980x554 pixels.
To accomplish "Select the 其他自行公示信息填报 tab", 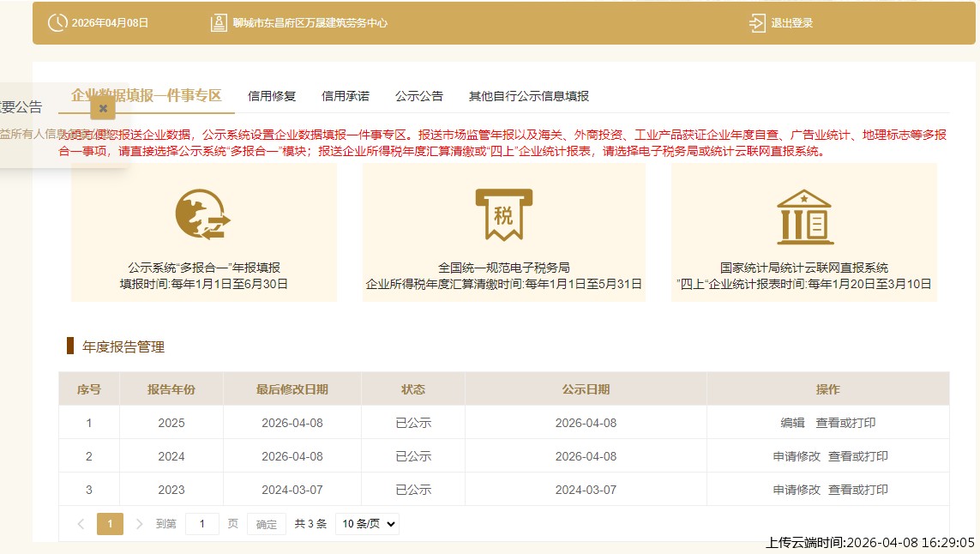I will pyautogui.click(x=529, y=96).
